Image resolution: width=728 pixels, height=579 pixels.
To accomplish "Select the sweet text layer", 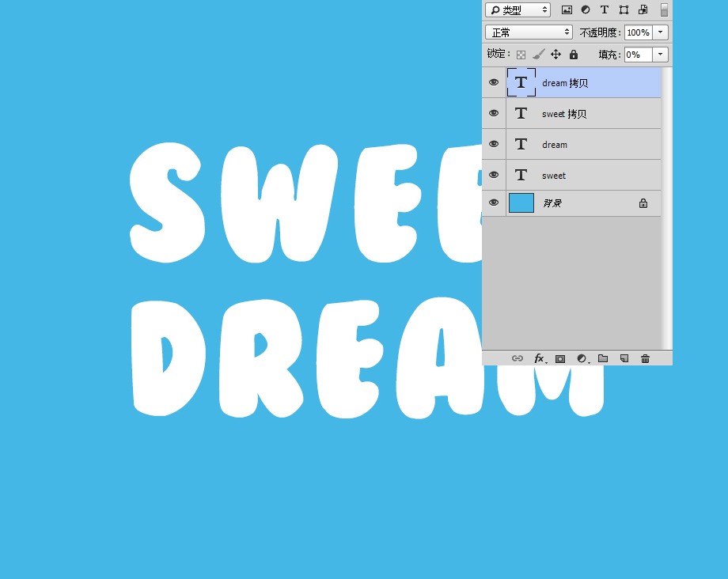I will (x=571, y=175).
